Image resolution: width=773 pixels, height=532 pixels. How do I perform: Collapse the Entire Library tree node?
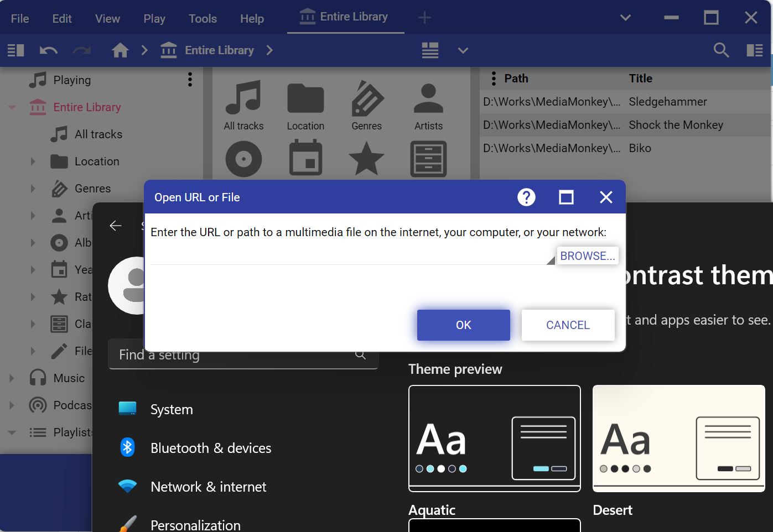(12, 107)
